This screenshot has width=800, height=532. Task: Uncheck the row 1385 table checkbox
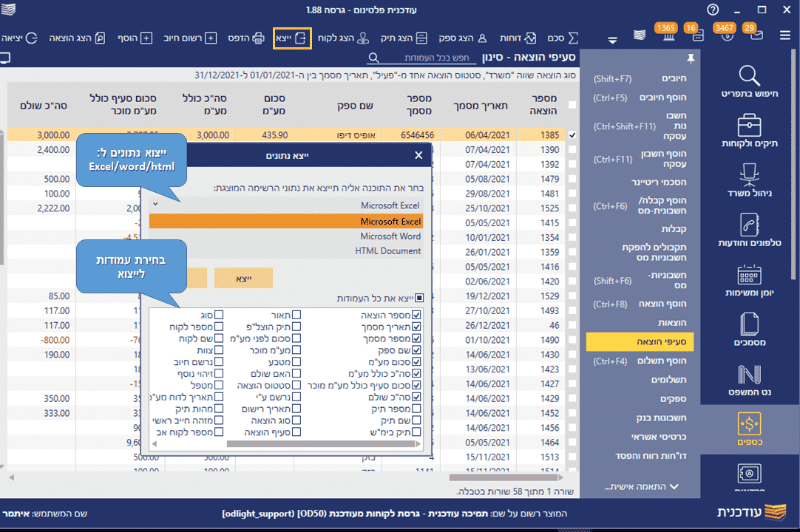(x=572, y=135)
